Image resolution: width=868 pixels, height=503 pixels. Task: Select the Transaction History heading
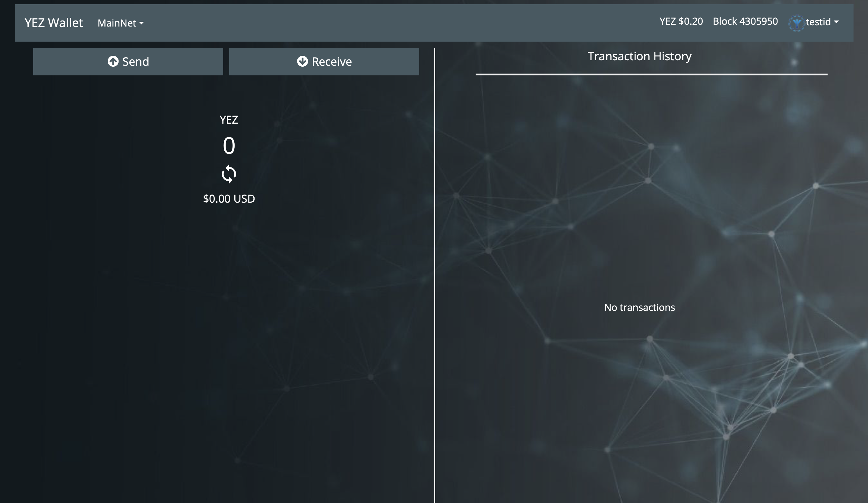[639, 56]
